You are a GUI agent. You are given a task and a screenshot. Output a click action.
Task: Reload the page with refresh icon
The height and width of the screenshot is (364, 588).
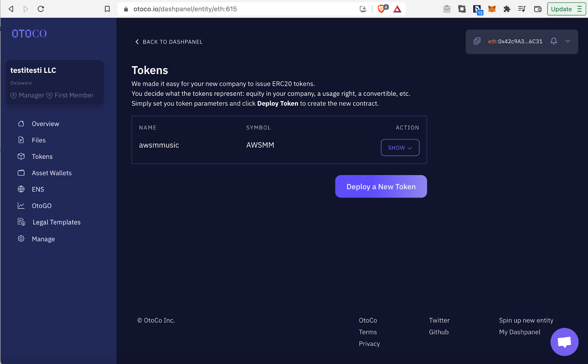(41, 9)
